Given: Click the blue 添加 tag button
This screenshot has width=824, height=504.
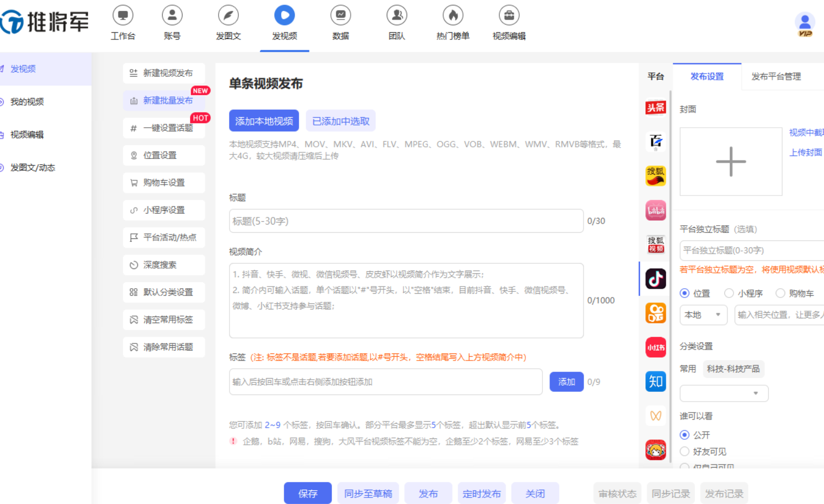Looking at the screenshot, I should [x=566, y=382].
